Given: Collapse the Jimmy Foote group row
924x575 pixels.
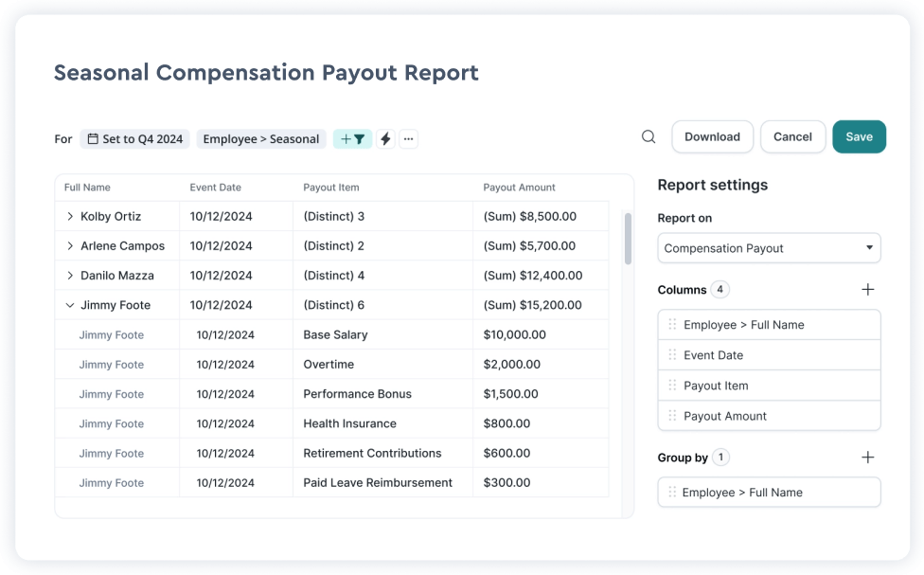Looking at the screenshot, I should (x=70, y=306).
